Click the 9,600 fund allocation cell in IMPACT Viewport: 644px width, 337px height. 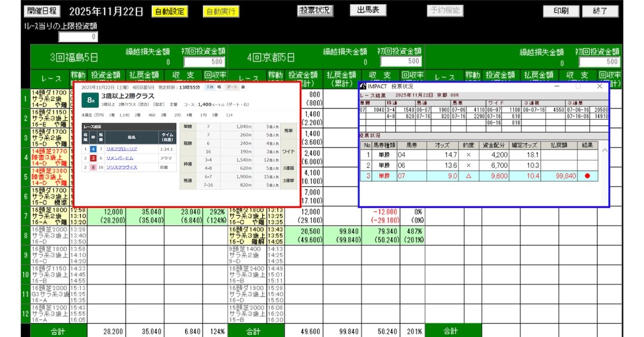pyautogui.click(x=494, y=176)
